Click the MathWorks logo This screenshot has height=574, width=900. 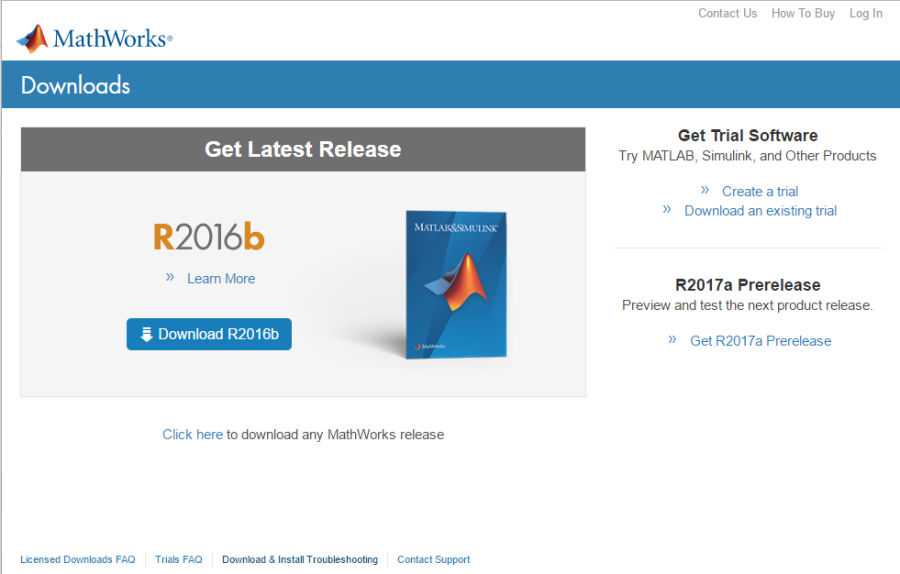tap(95, 39)
